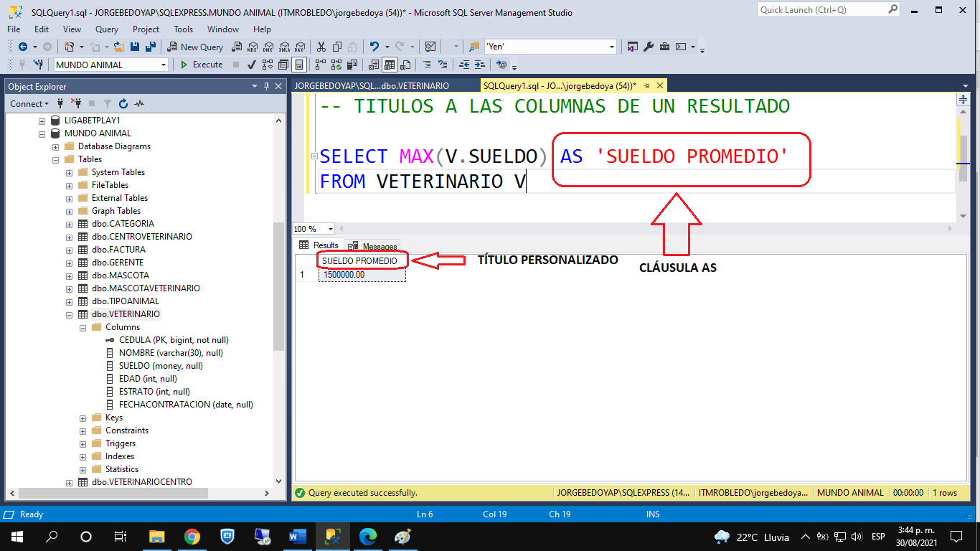980x551 pixels.
Task: Select the SUELDO (money, null) column
Action: click(161, 366)
